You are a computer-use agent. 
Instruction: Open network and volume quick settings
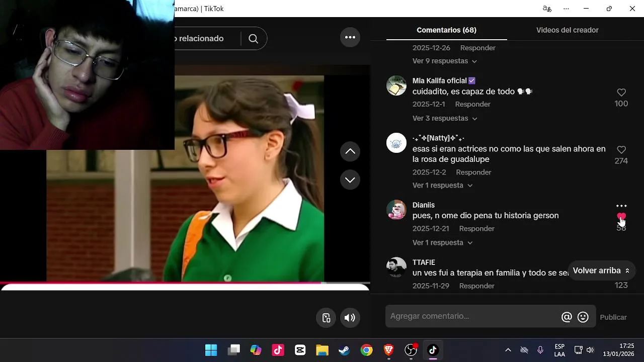(584, 350)
